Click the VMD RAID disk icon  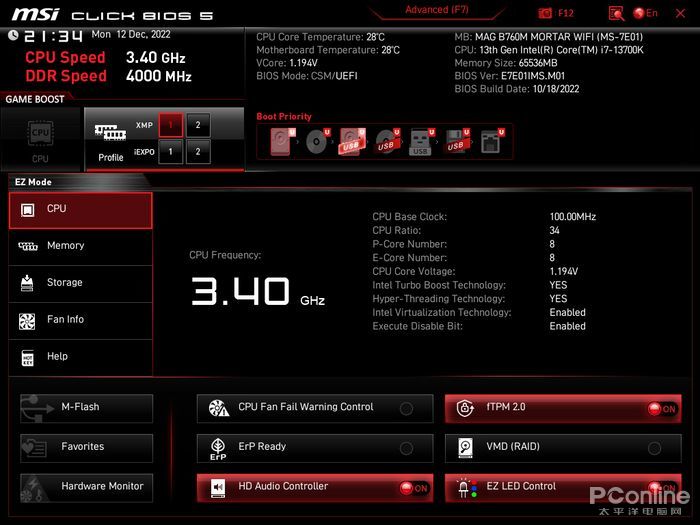tap(465, 448)
